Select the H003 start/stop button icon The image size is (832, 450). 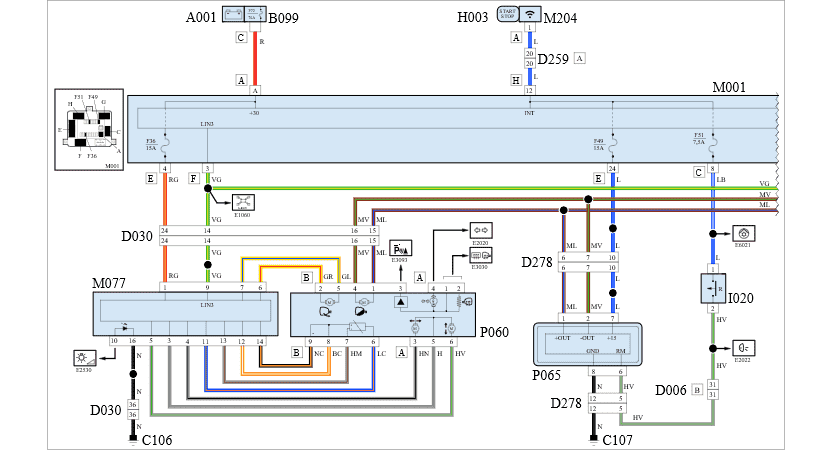(x=507, y=15)
